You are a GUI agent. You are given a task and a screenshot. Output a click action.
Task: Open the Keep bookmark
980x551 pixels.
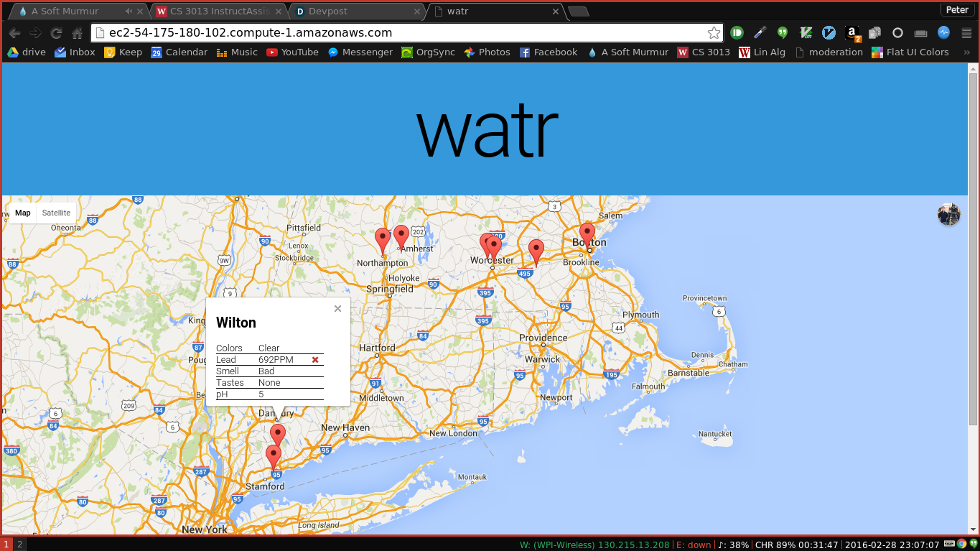[x=123, y=52]
